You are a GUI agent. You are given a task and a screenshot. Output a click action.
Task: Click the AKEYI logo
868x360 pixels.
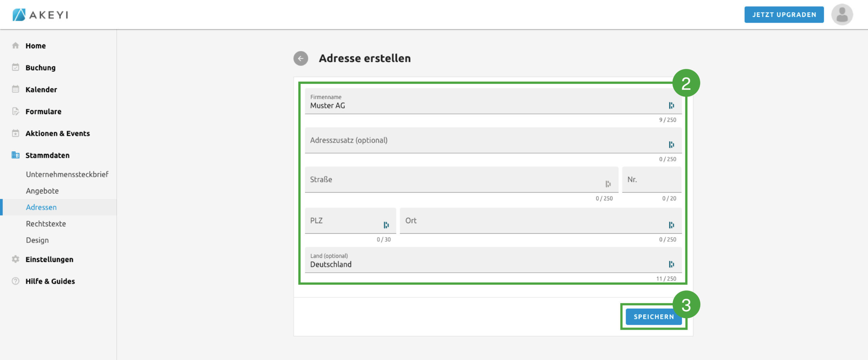pos(40,15)
